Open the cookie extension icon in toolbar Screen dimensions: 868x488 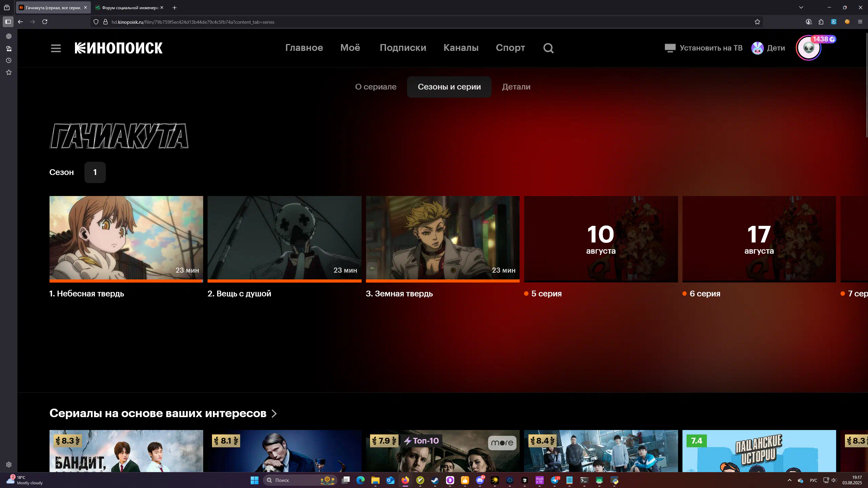point(847,22)
